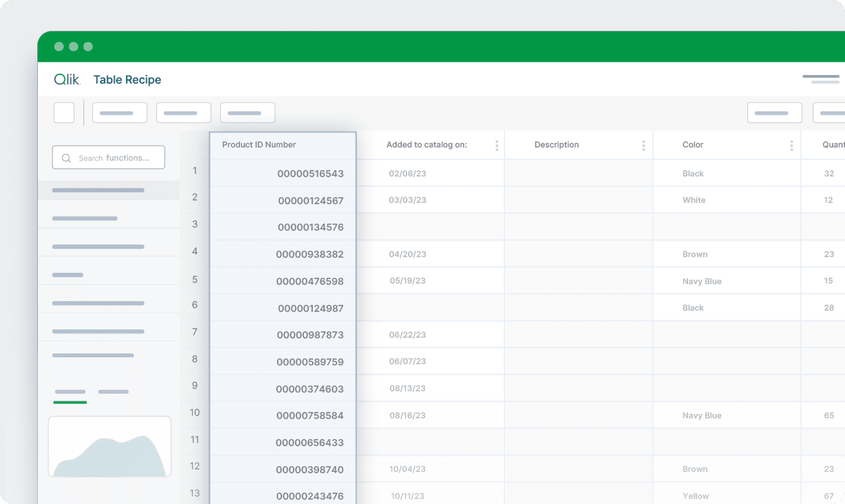Open the Color column's kebab menu
This screenshot has height=504, width=845.
tap(791, 144)
